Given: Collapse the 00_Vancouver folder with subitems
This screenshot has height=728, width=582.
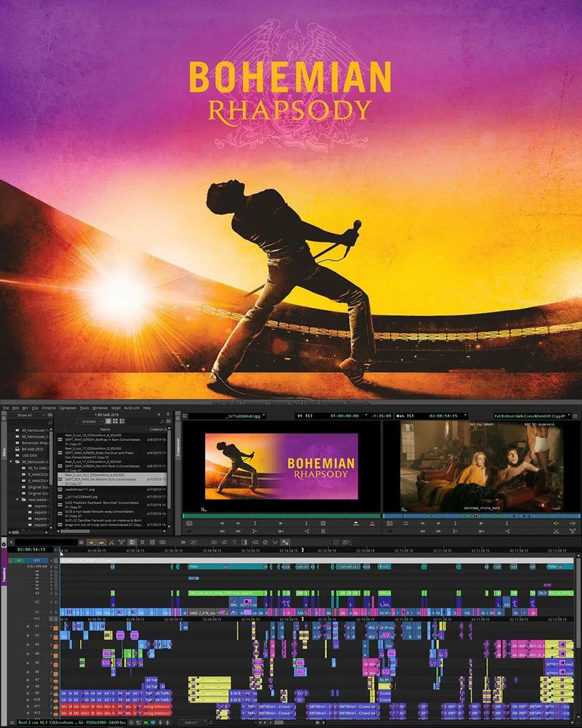Looking at the screenshot, I should pyautogui.click(x=12, y=462).
